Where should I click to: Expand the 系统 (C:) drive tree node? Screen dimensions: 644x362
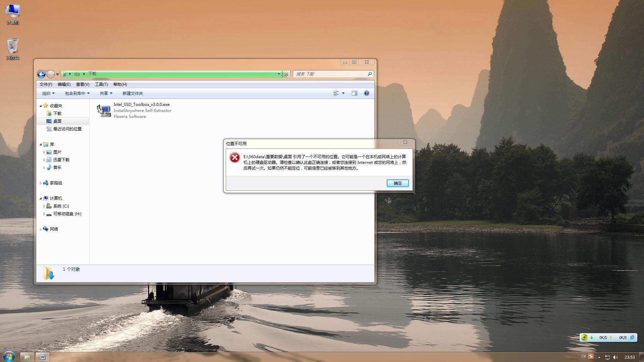44,206
